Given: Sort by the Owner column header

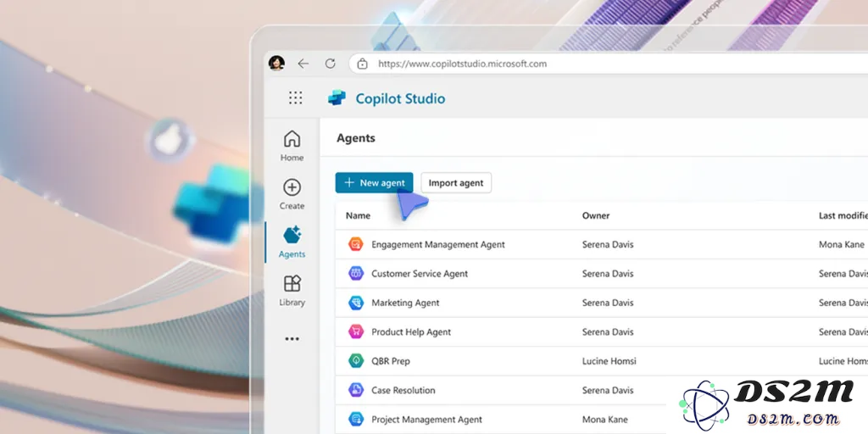Looking at the screenshot, I should tap(596, 215).
